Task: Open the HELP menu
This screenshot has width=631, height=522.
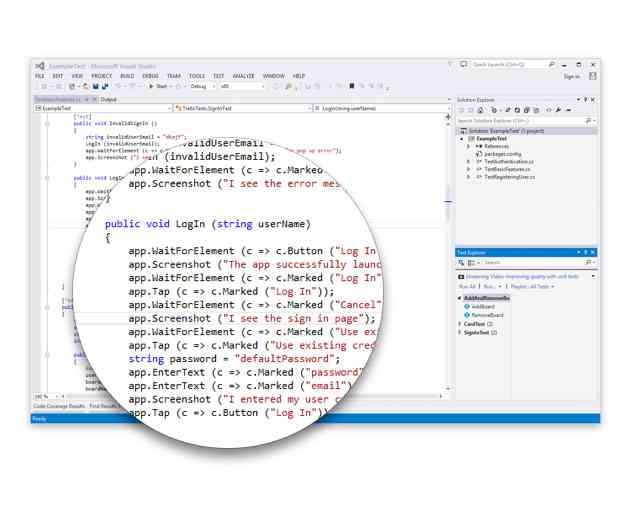Action: pyautogui.click(x=299, y=76)
